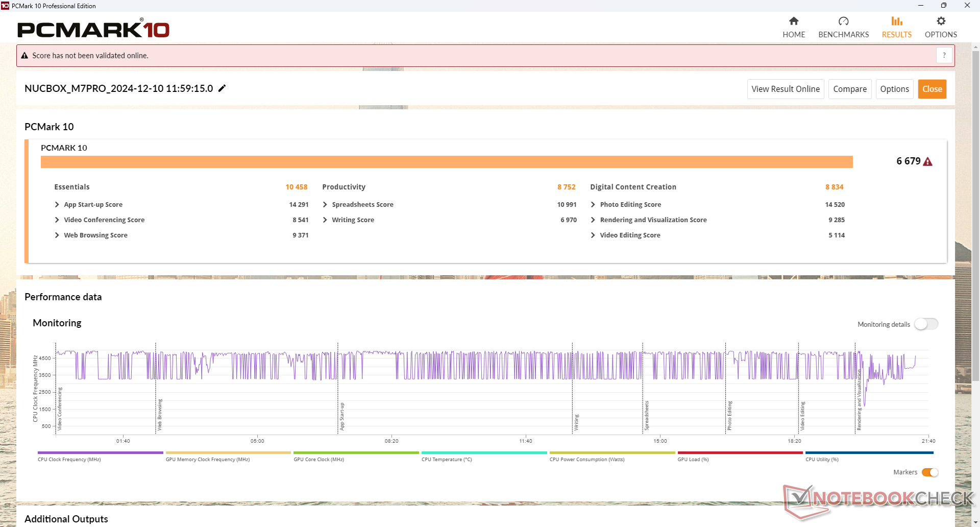
Task: Expand Spreadsheets Score chevron
Action: tap(325, 204)
